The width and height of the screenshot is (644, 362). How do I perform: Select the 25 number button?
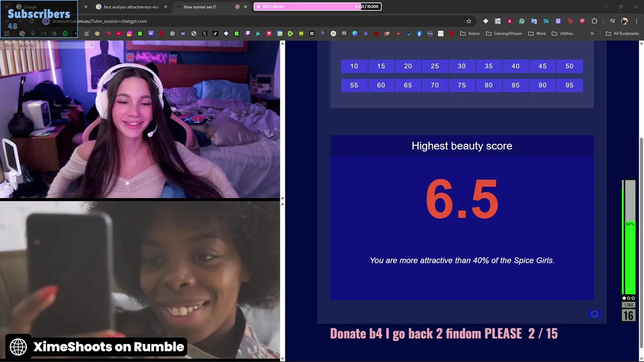(435, 66)
